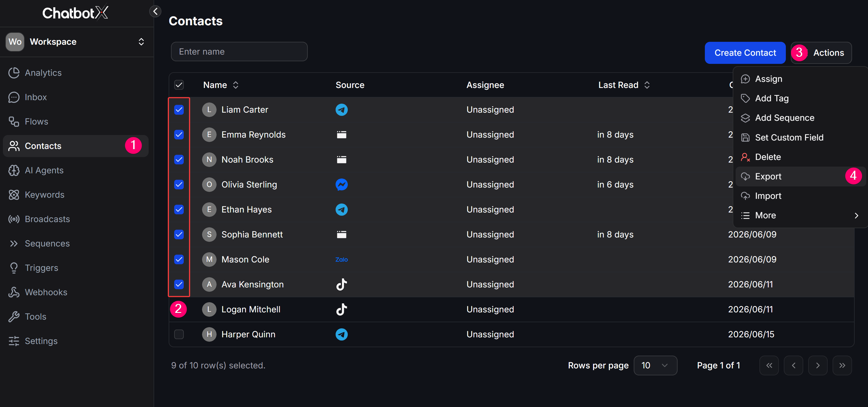
Task: Click Liam Carter's L avatar
Action: pos(209,110)
